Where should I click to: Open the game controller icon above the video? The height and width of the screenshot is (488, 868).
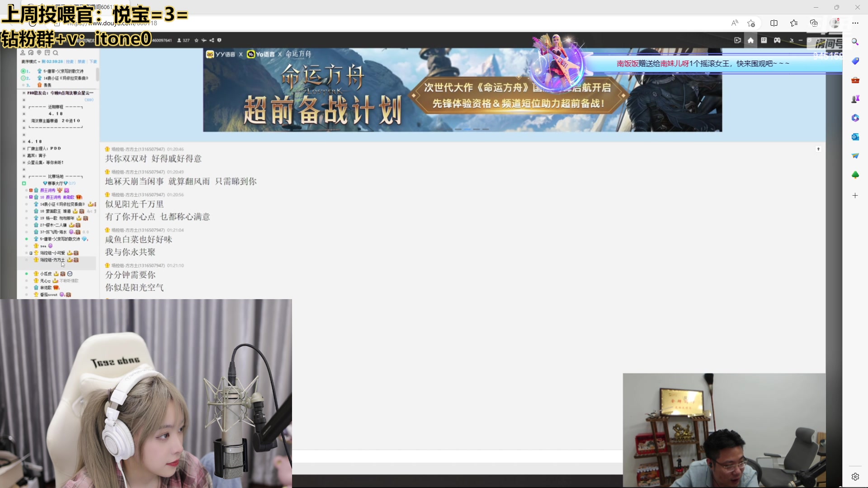777,40
